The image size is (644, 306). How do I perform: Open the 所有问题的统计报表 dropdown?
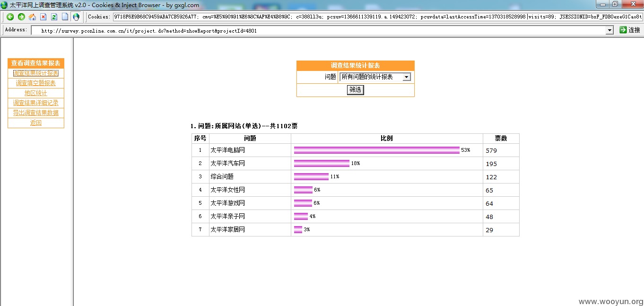375,77
